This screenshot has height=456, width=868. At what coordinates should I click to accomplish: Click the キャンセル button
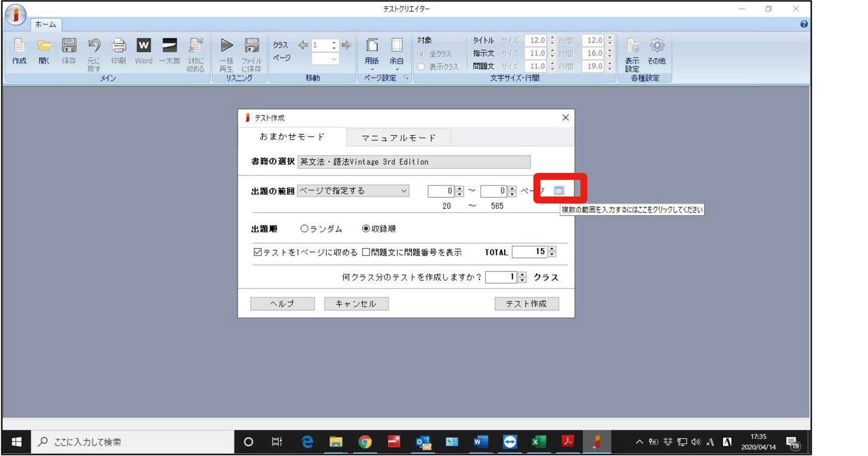pos(356,304)
